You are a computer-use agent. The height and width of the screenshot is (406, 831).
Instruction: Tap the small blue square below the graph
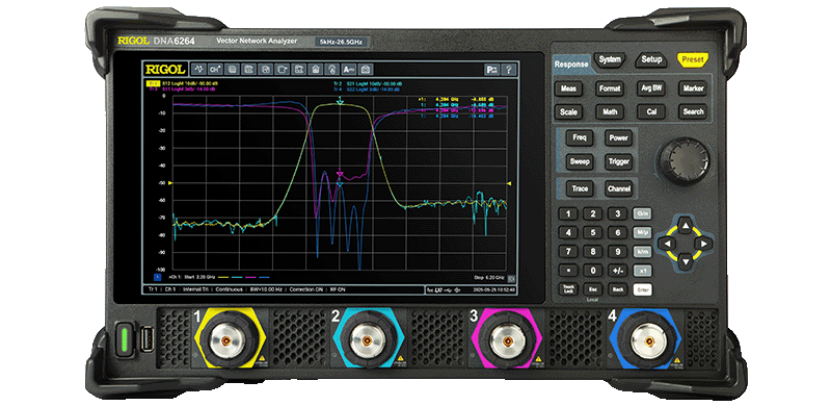coord(157,277)
